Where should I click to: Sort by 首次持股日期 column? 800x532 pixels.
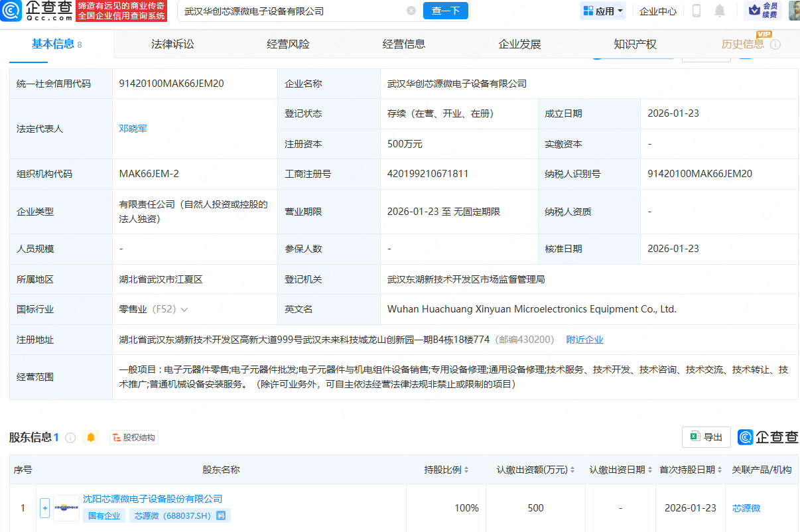point(720,470)
